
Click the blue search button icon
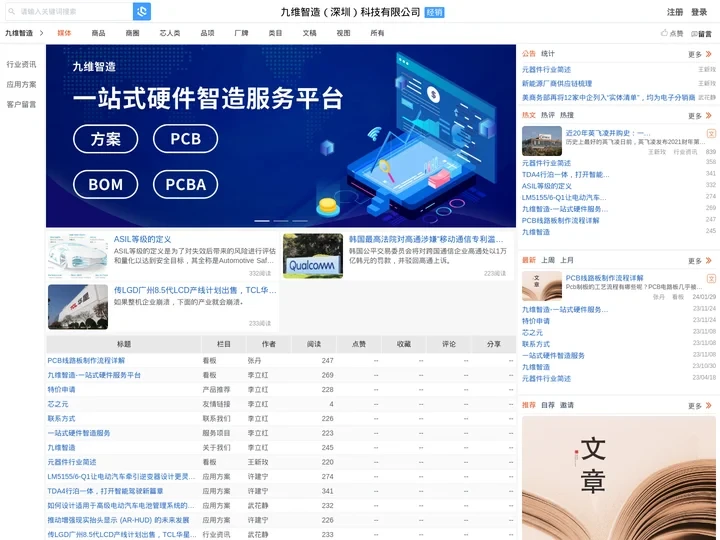pyautogui.click(x=142, y=11)
